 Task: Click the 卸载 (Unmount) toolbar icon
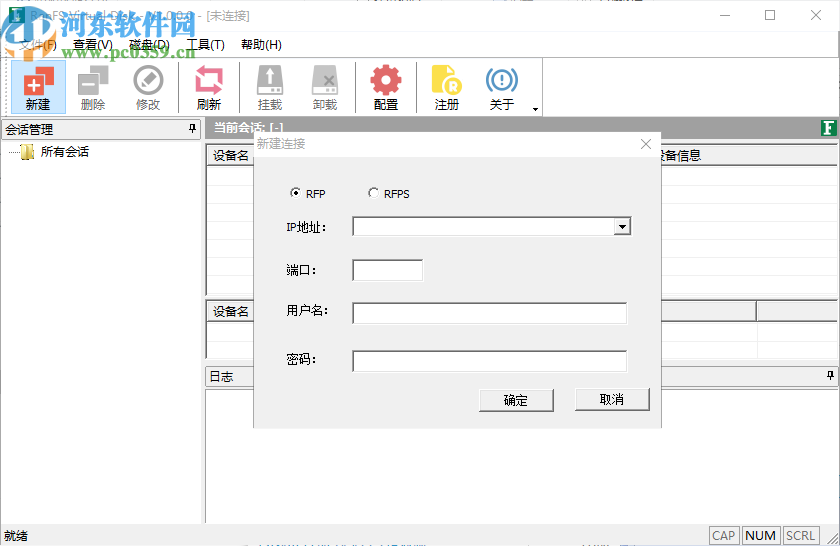[x=325, y=87]
